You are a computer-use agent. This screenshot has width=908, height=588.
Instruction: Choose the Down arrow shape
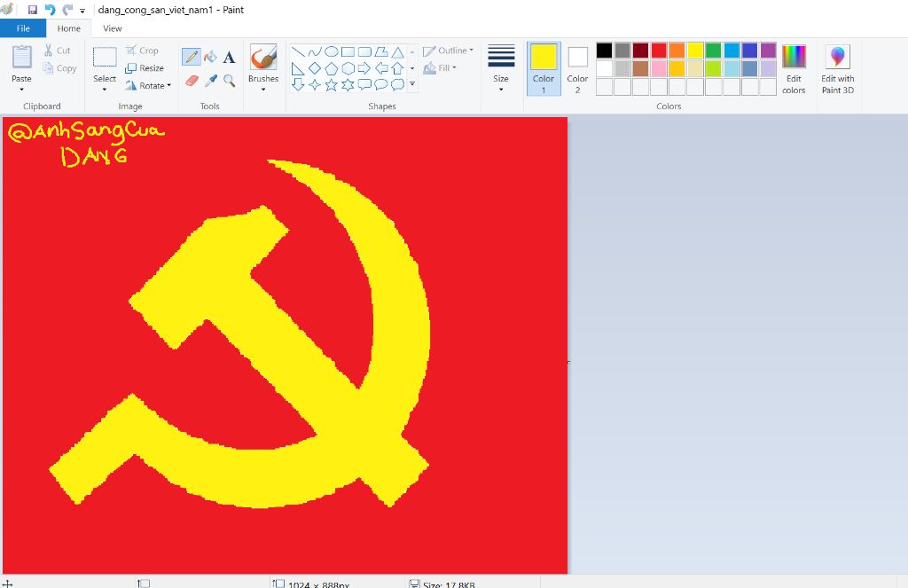click(298, 85)
